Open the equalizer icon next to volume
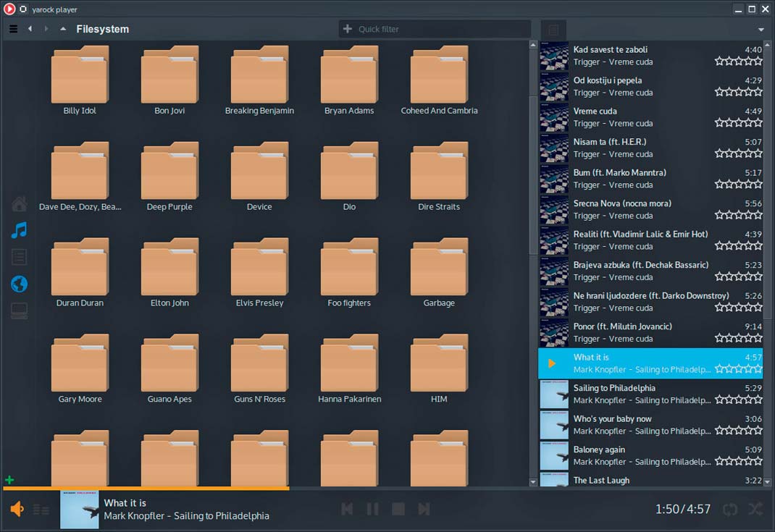The image size is (775, 532). [x=41, y=510]
